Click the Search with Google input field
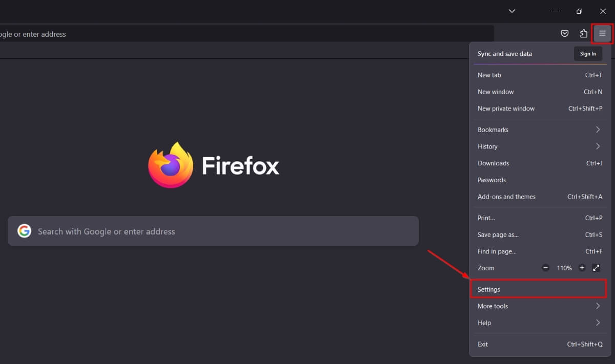The image size is (615, 364). coord(154,231)
